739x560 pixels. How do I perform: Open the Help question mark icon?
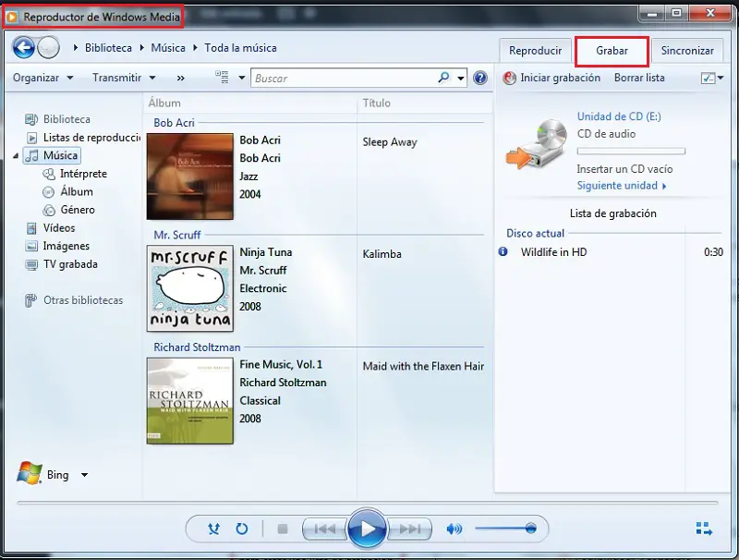(x=480, y=79)
